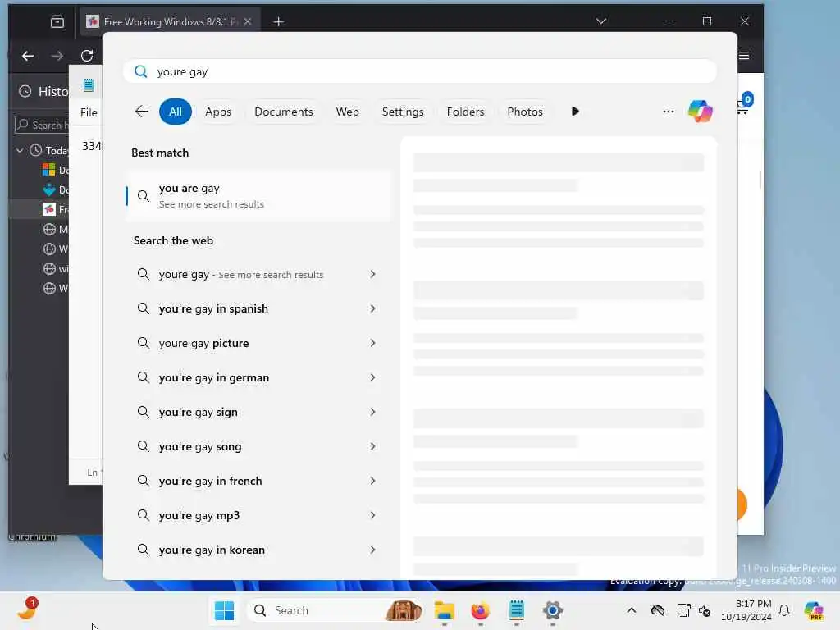The height and width of the screenshot is (630, 840).
Task: Open Copilot Preview icon in system tray
Action: (813, 610)
